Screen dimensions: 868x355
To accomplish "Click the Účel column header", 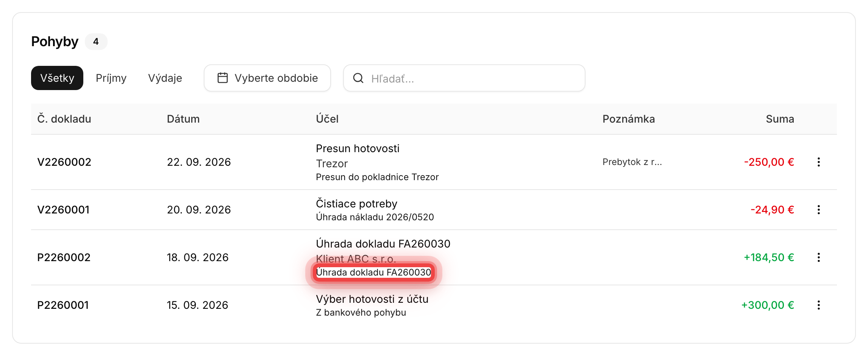I will (327, 119).
